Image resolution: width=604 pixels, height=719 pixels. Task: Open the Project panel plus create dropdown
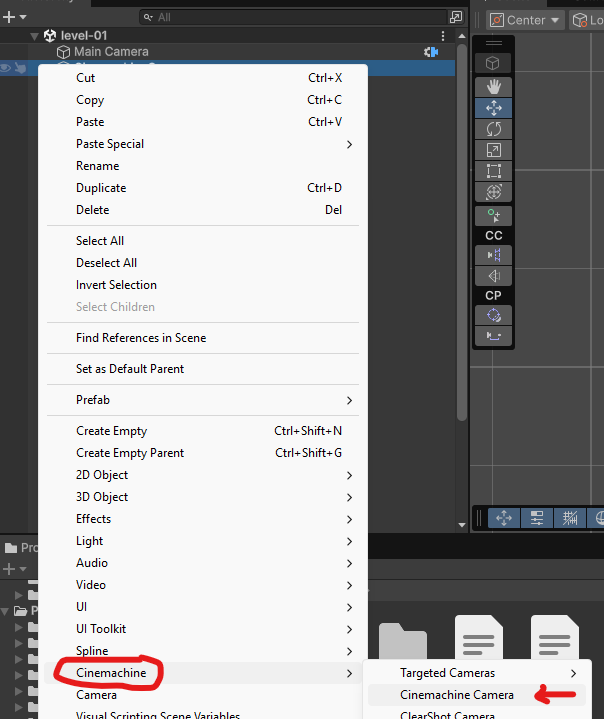(x=15, y=569)
